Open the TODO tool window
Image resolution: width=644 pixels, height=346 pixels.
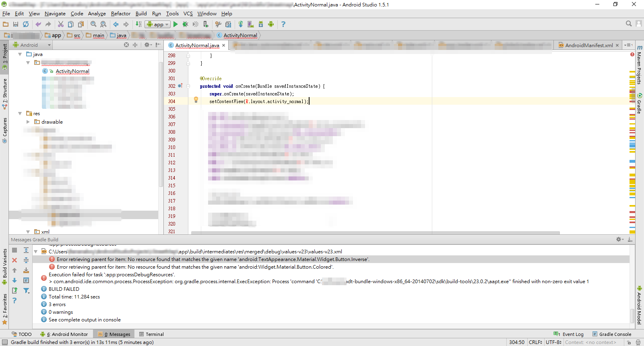tap(22, 334)
